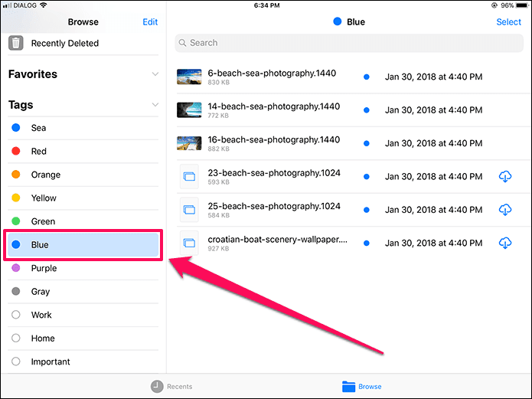Click the blue tag dot of 23-beach-sea-photography
Screen dimensions: 532x399
(x=367, y=177)
